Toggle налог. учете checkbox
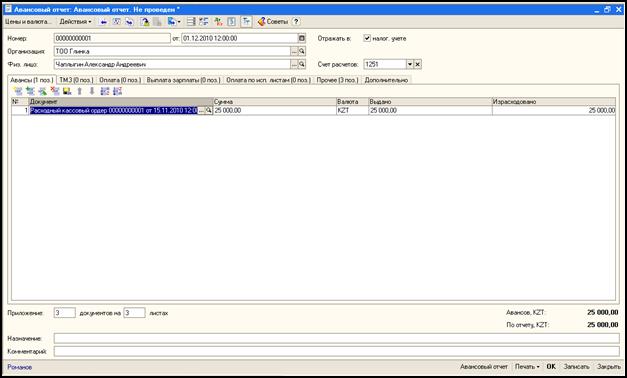The height and width of the screenshot is (378, 627). pyautogui.click(x=367, y=38)
